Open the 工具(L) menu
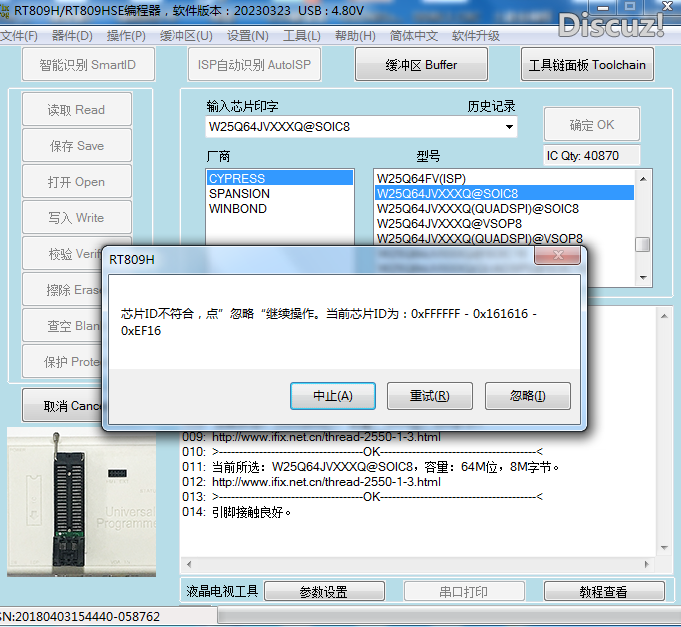Image resolution: width=681 pixels, height=627 pixels. (x=301, y=36)
